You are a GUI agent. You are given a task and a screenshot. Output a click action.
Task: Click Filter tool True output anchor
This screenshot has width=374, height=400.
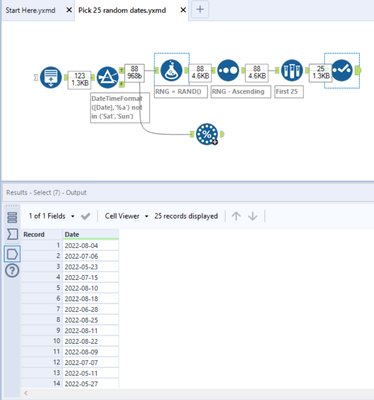pyautogui.click(x=122, y=71)
